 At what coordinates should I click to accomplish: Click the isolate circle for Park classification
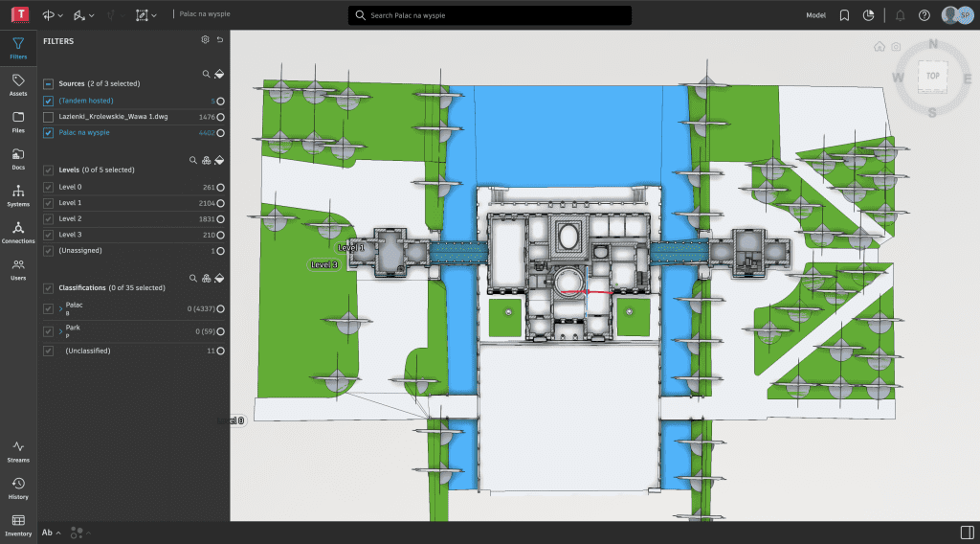[221, 331]
